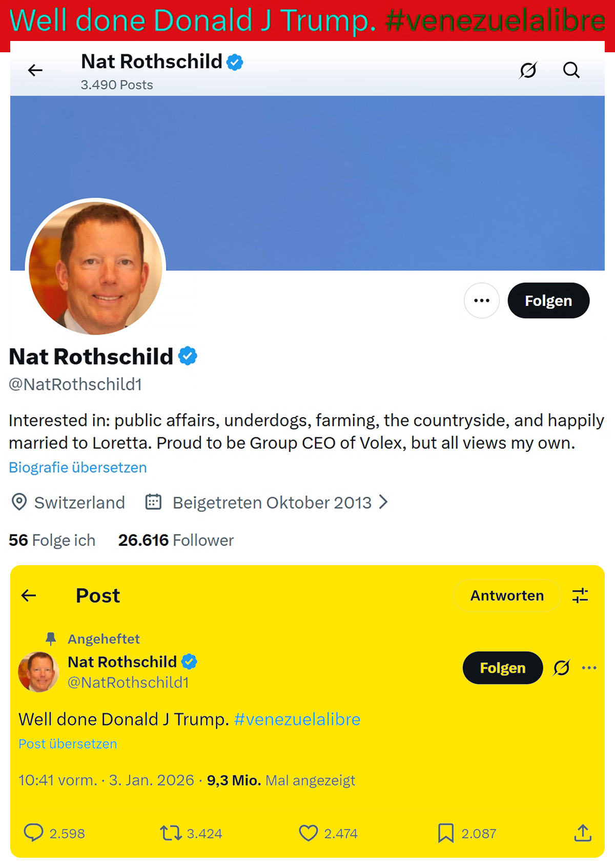The height and width of the screenshot is (868, 615).
Task: Open the #venezuelalibre hashtag in the post
Action: (x=297, y=719)
